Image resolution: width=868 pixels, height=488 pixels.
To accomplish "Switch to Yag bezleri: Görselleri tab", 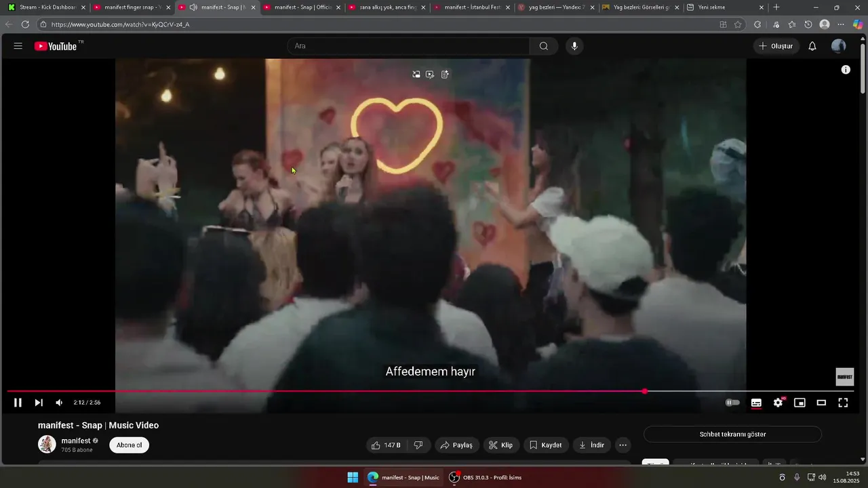I will 641,7.
